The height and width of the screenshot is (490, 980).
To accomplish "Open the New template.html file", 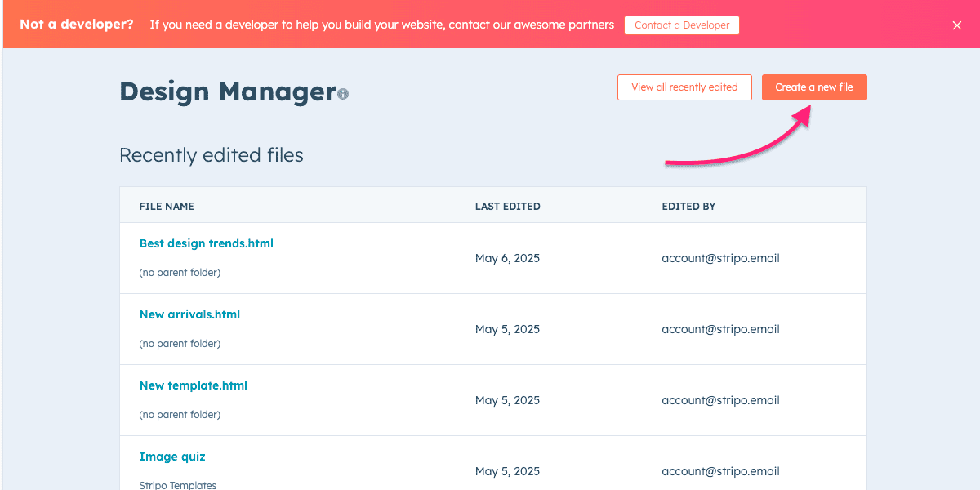I will pos(193,385).
